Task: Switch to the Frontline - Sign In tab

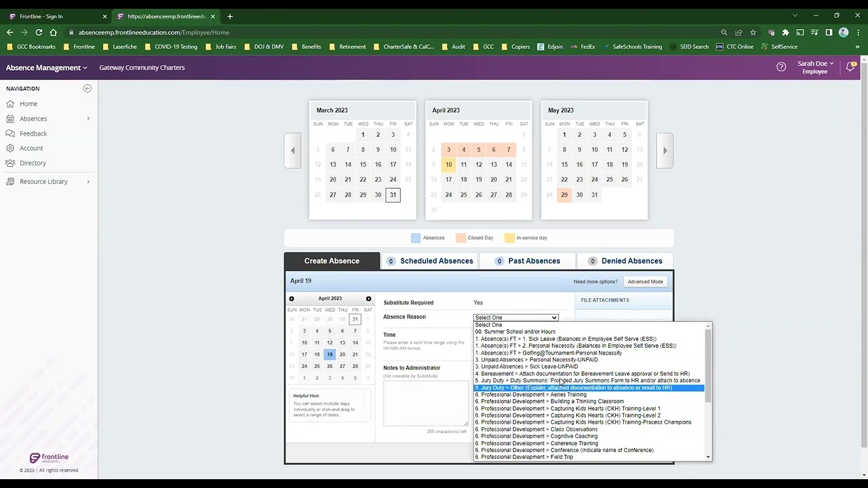Action: 56,16
